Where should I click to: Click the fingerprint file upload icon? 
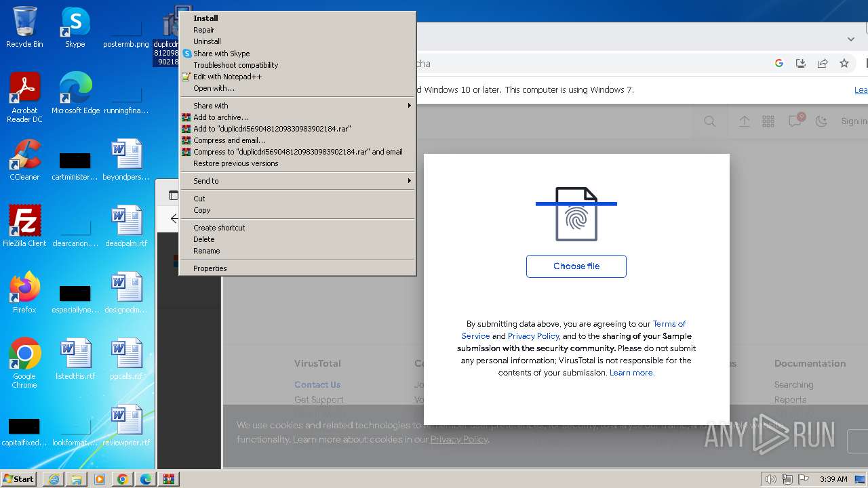click(x=576, y=214)
